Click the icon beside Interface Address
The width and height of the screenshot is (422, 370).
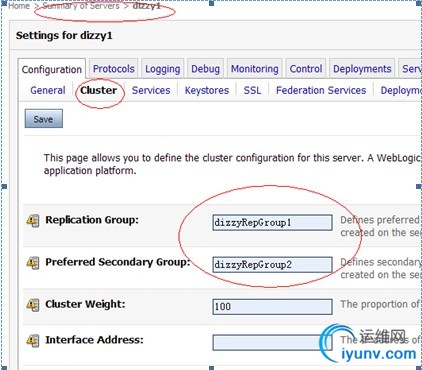pyautogui.click(x=33, y=340)
